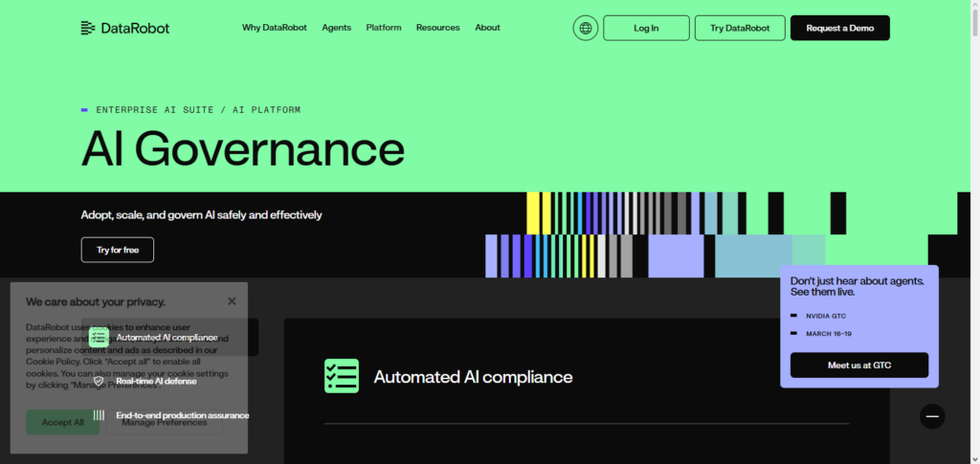Viewport: 980px width, 464px height.
Task: Click the large checklist icon beside the Automated AI compliance heading
Action: click(x=342, y=376)
